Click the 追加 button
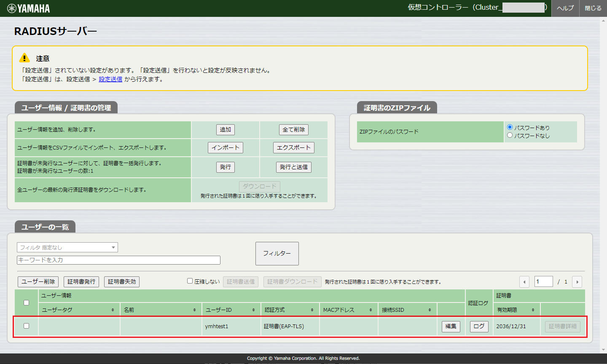The image size is (607, 364). click(x=226, y=130)
